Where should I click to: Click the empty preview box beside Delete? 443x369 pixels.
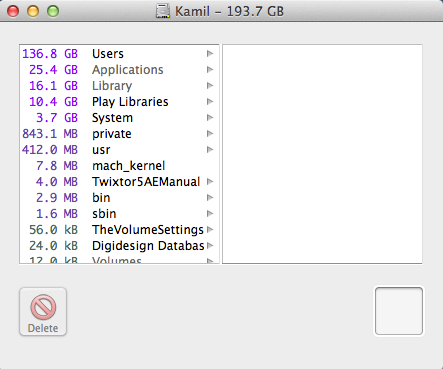tap(399, 311)
